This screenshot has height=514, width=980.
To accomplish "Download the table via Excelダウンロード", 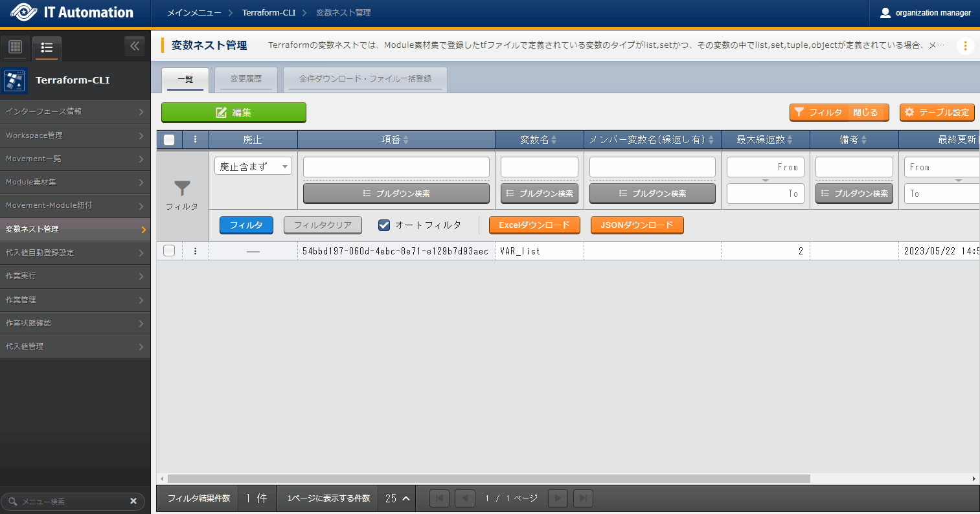I will point(534,225).
